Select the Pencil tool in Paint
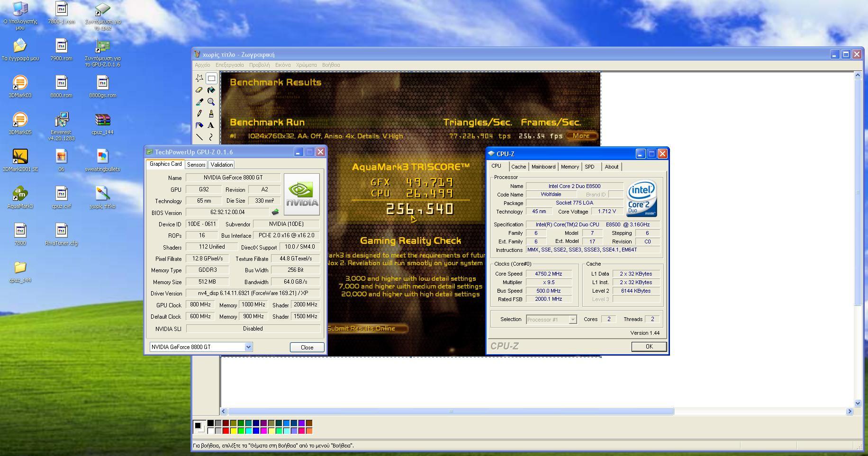 point(199,114)
